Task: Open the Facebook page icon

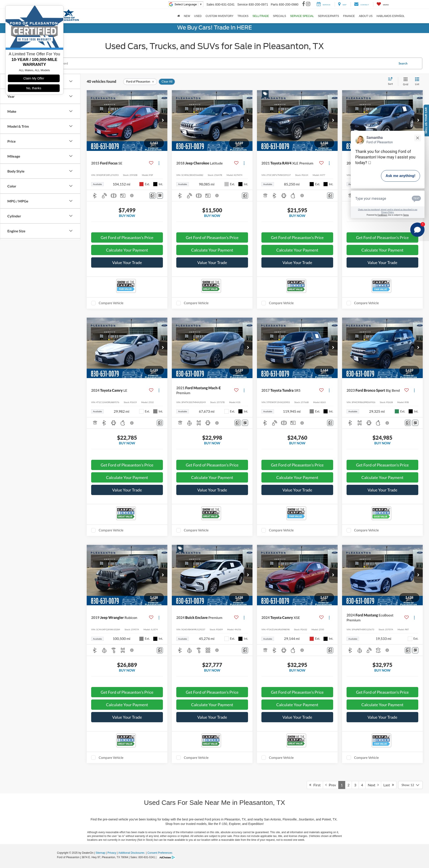Action: click(303, 4)
